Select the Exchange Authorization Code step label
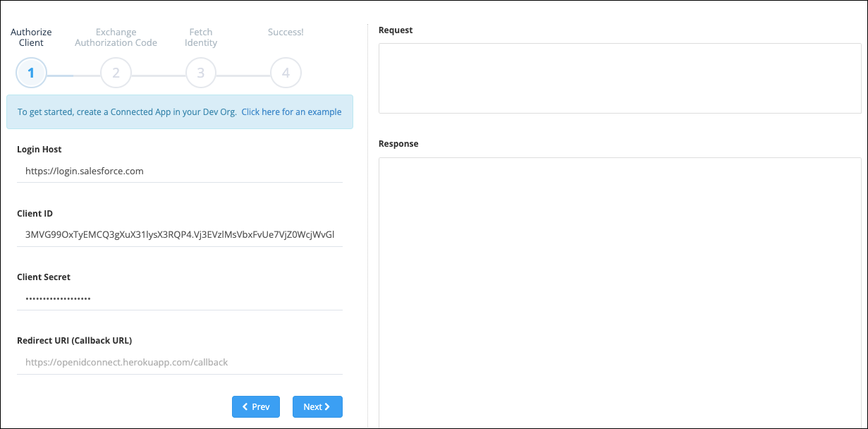868x429 pixels. (x=116, y=37)
